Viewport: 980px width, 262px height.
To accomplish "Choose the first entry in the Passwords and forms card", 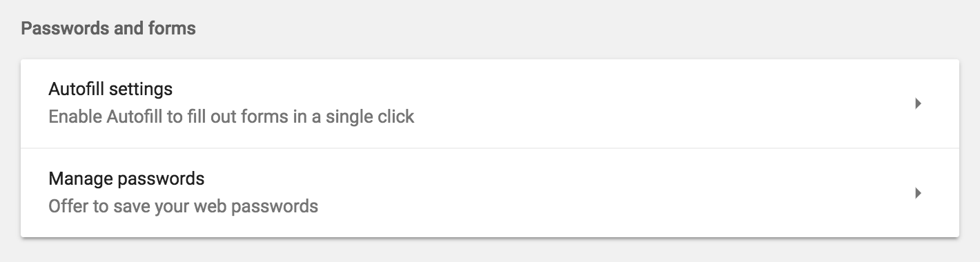I will click(x=490, y=103).
